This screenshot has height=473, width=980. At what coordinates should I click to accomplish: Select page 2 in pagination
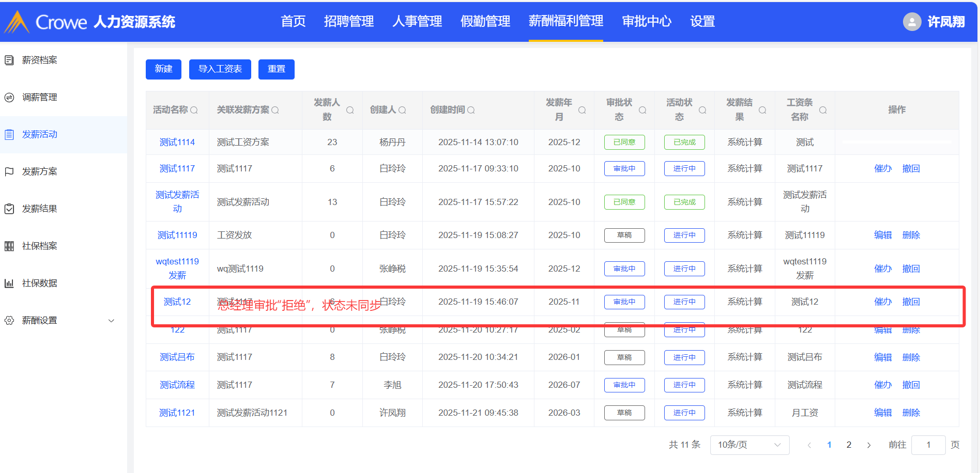click(x=849, y=445)
